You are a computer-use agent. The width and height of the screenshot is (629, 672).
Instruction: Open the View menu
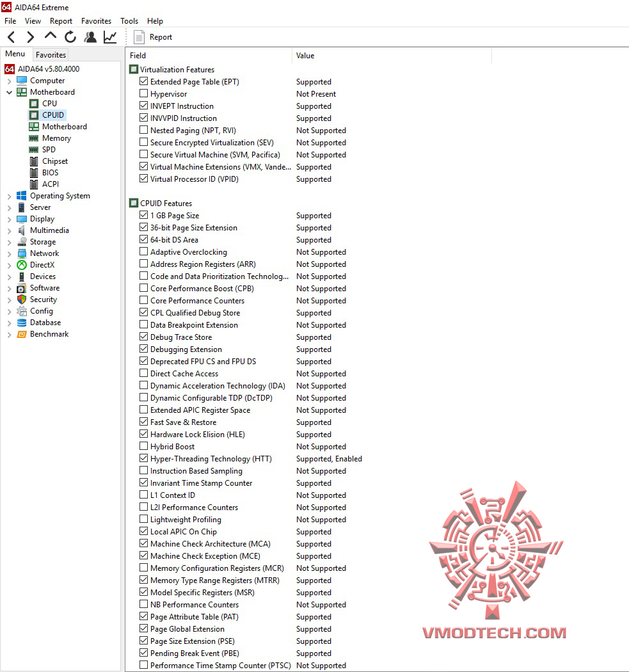tap(33, 21)
